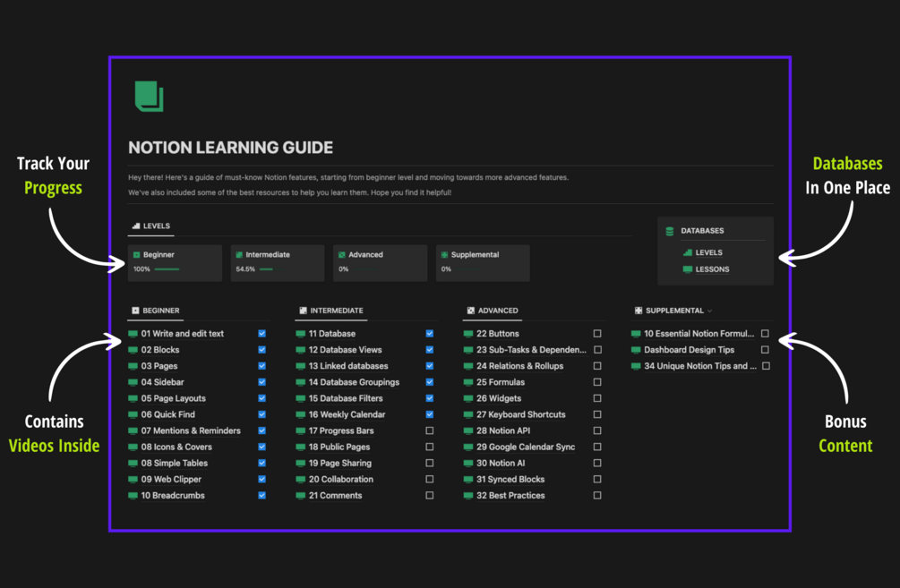This screenshot has height=588, width=900.
Task: Uncheck the 09 Web Clipper checkbox
Action: coord(261,479)
